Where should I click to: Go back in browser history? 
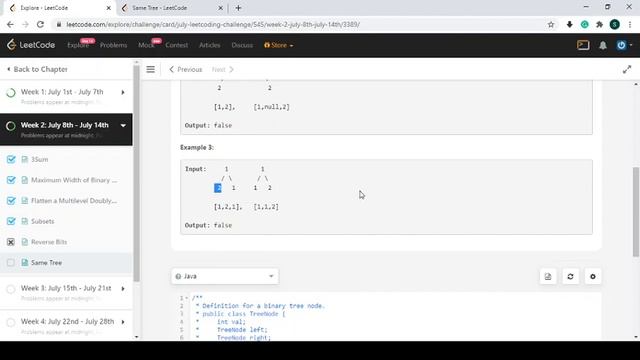pyautogui.click(x=10, y=24)
